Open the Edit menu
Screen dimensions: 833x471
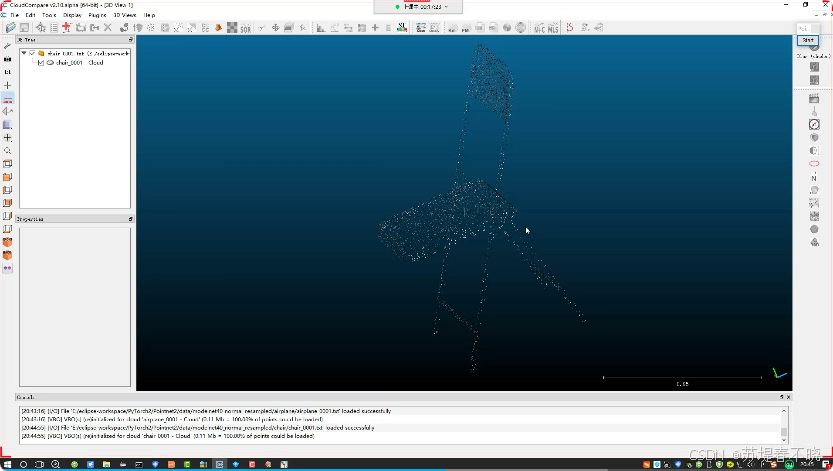(30, 15)
